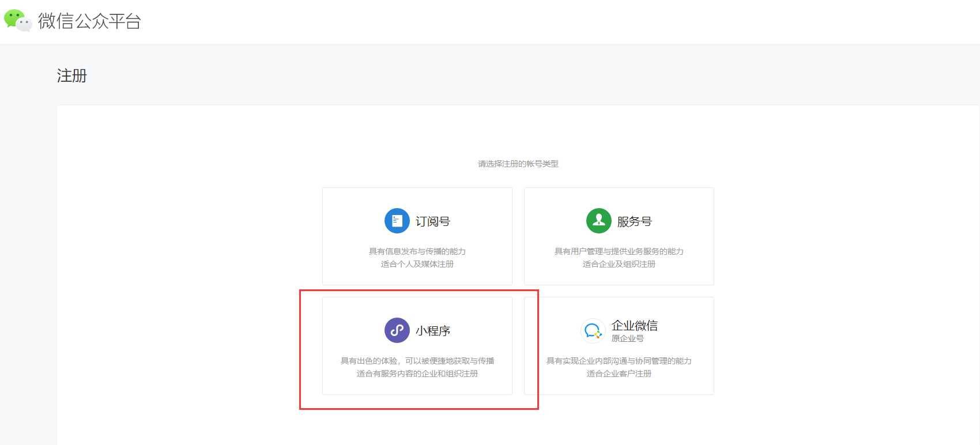Select the 服务号 account type title
Viewport: 980px width, 445px height.
tap(635, 221)
